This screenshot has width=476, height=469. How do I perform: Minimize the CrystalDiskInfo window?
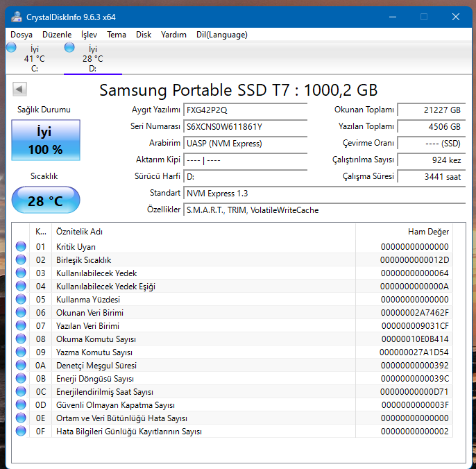(393, 17)
